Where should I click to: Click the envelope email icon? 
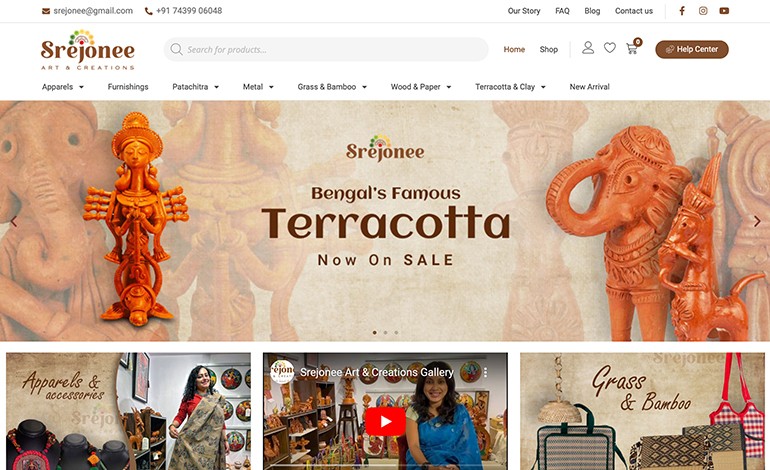[46, 11]
